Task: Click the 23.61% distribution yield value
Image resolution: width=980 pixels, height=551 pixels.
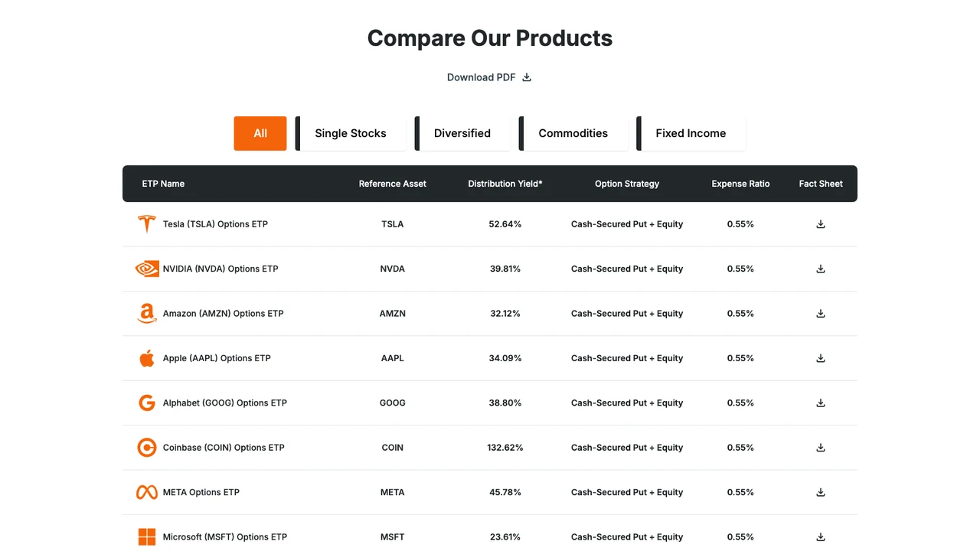Action: pos(505,537)
